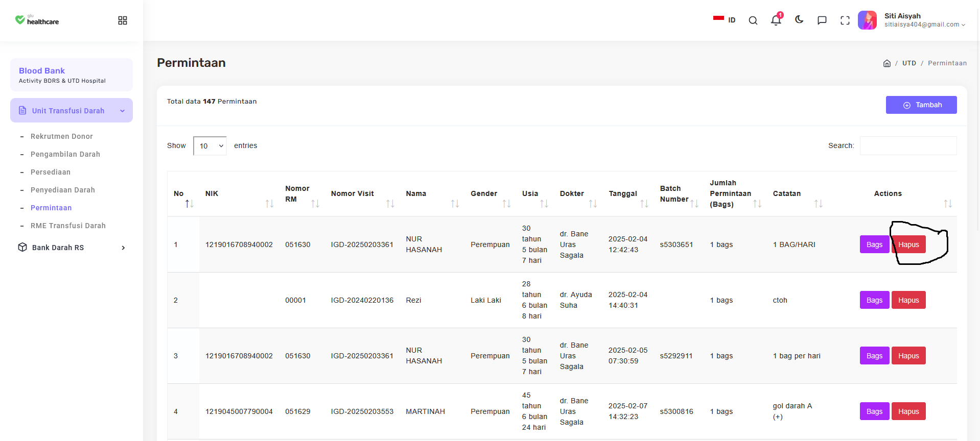Open Pengambilan Darah menu item
This screenshot has width=980, height=441.
point(65,154)
